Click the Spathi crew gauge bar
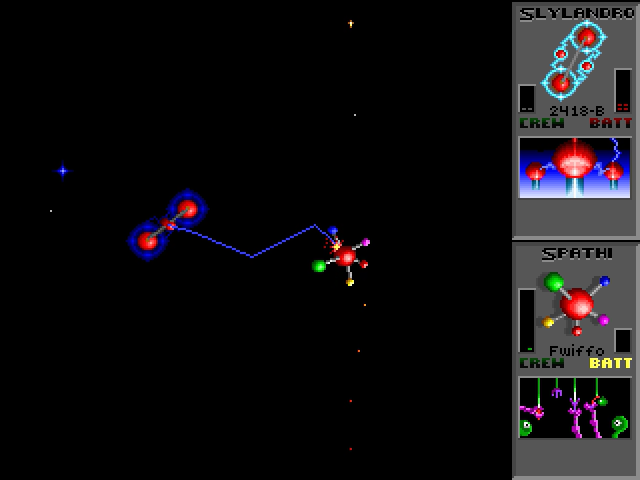This screenshot has height=480, width=640. 527,320
